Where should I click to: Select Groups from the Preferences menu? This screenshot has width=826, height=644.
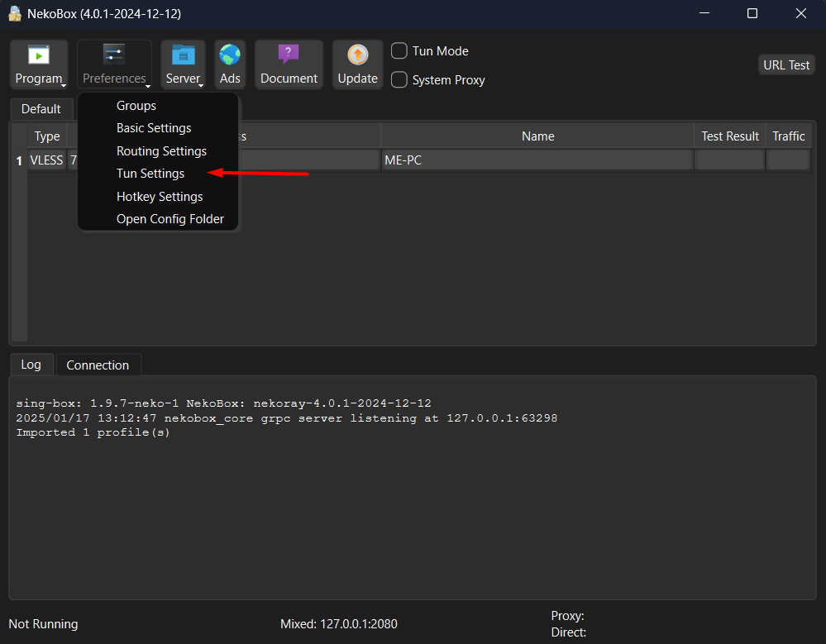136,106
